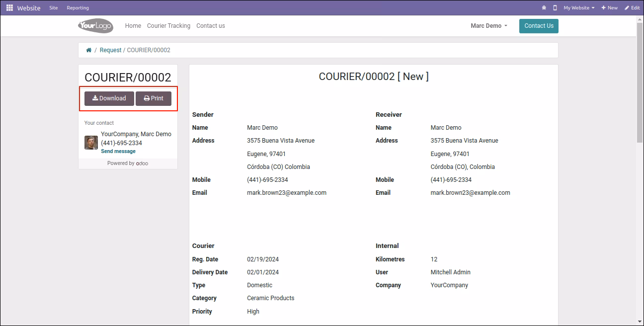
Task: Click Marc Demo contact avatar photo
Action: (x=91, y=143)
